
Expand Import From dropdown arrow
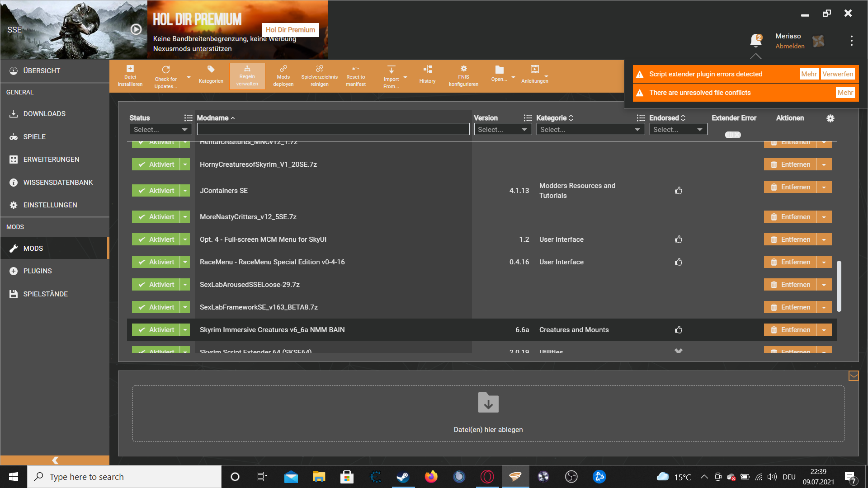click(405, 77)
